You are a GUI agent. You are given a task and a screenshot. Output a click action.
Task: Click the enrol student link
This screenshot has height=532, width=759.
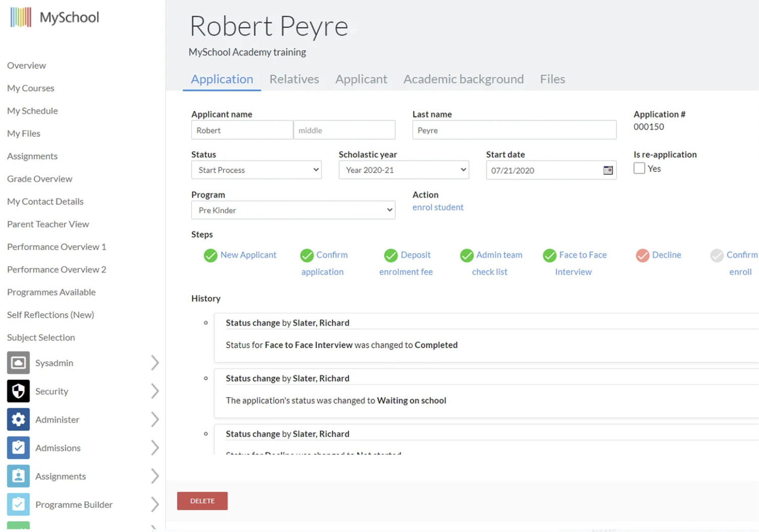point(438,207)
